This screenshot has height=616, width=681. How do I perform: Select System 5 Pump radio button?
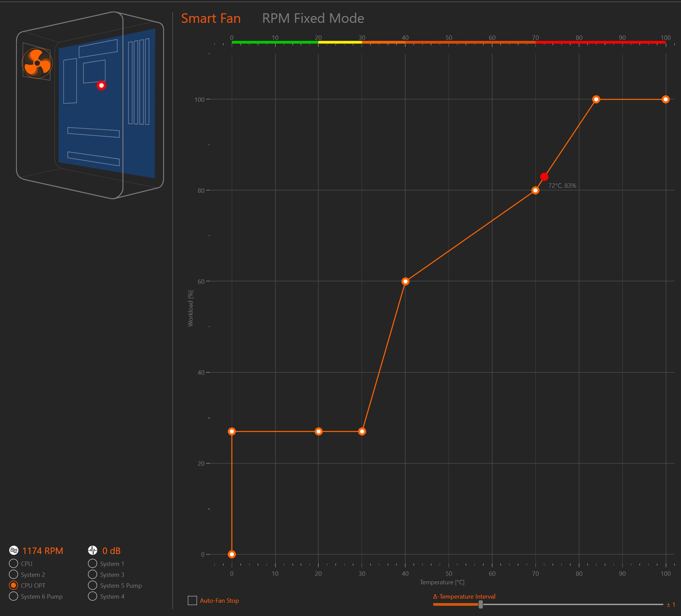(x=92, y=585)
